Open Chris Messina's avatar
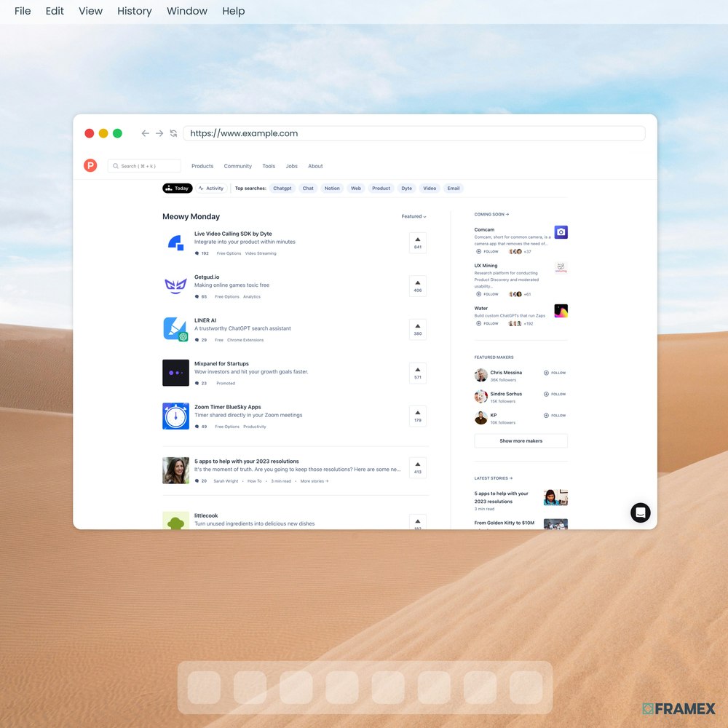 tap(480, 375)
